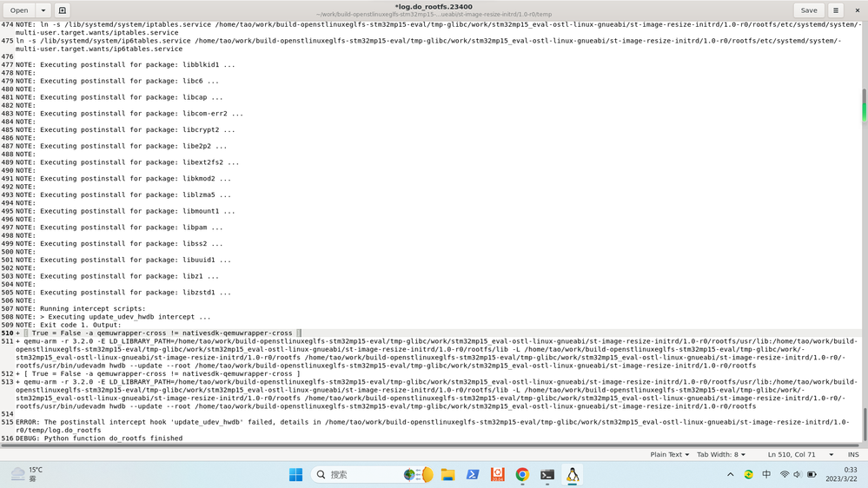The height and width of the screenshot is (488, 868).
Task: Click line 479 libc6 postinstall text
Action: [x=116, y=81]
